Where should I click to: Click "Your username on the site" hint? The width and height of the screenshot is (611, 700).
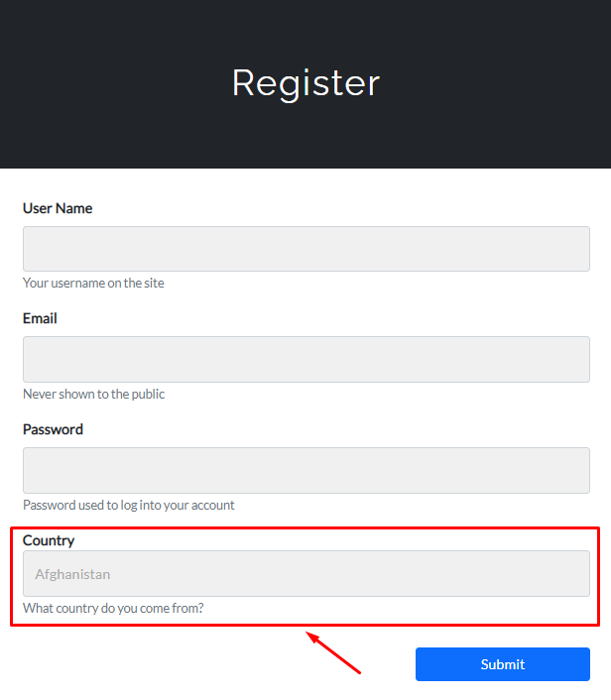point(93,283)
